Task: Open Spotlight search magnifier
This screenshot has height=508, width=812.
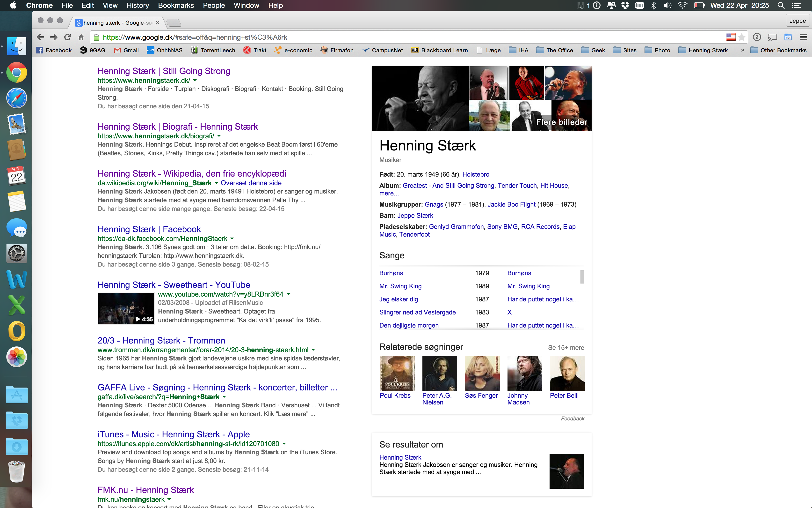Action: [781, 5]
